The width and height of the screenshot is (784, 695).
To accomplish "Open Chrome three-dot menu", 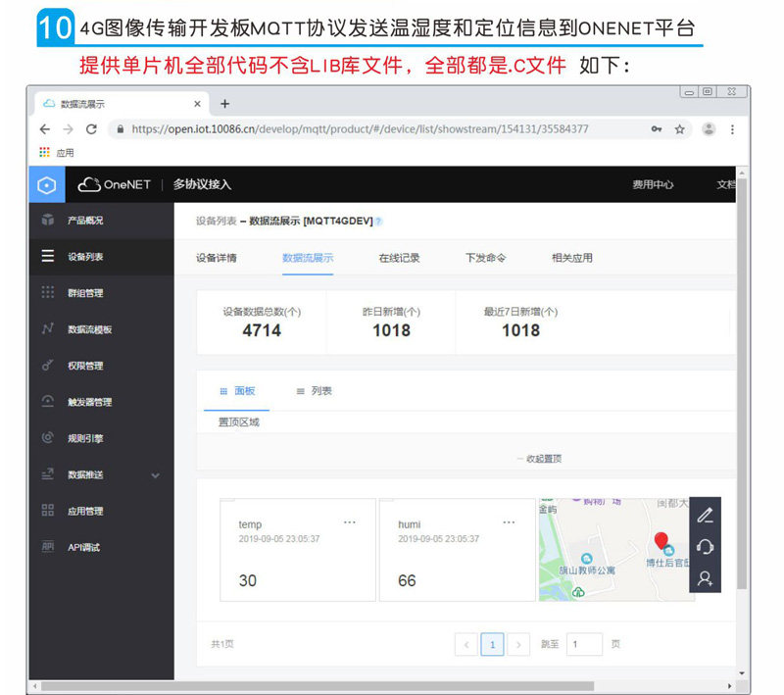I will [732, 129].
